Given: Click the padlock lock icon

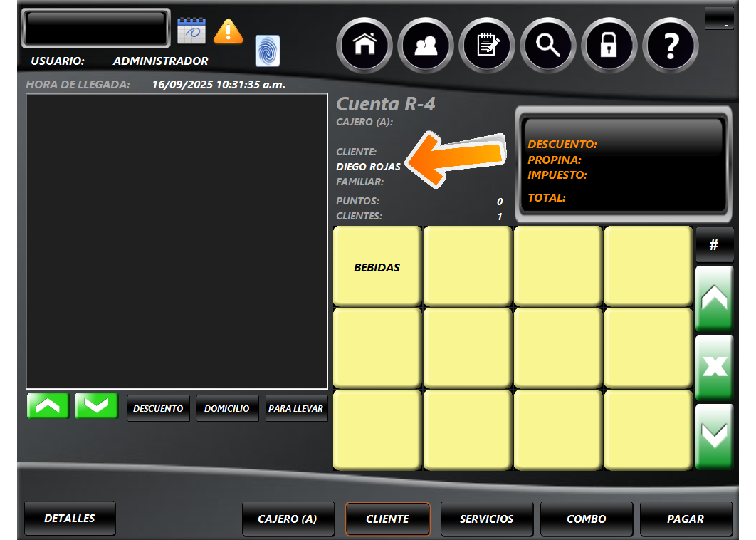Looking at the screenshot, I should (x=609, y=46).
